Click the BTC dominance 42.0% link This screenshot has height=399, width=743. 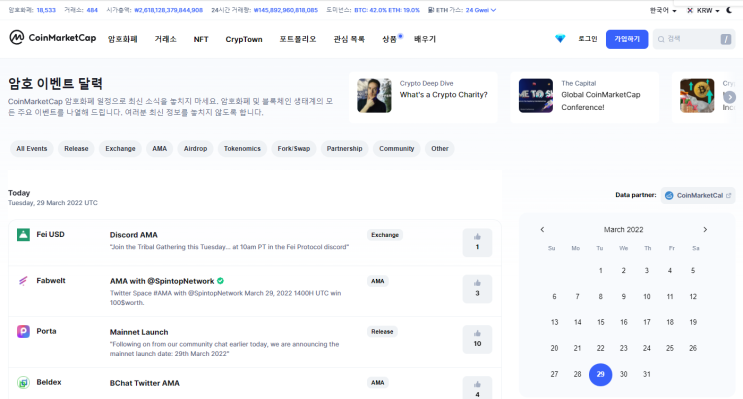point(370,10)
